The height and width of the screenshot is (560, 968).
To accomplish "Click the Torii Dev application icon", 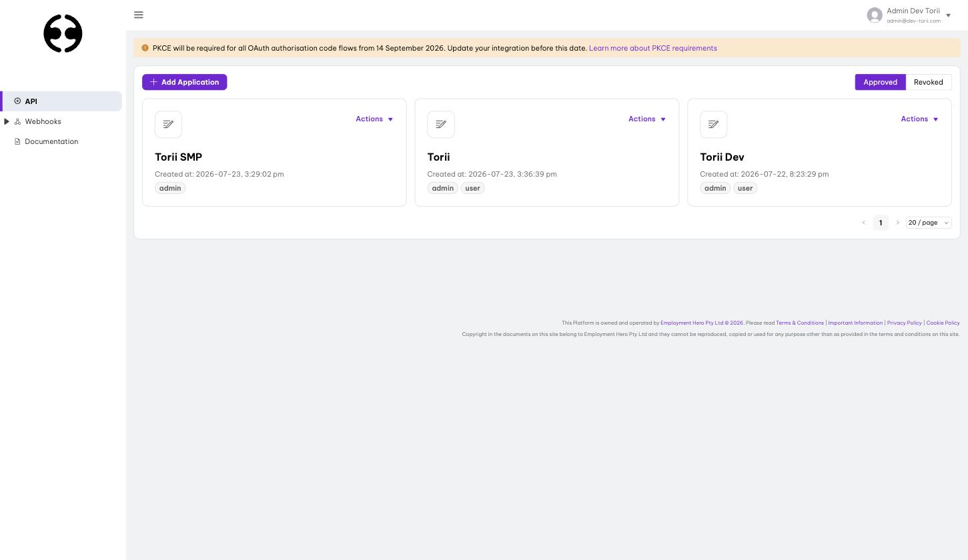I will coord(713,124).
